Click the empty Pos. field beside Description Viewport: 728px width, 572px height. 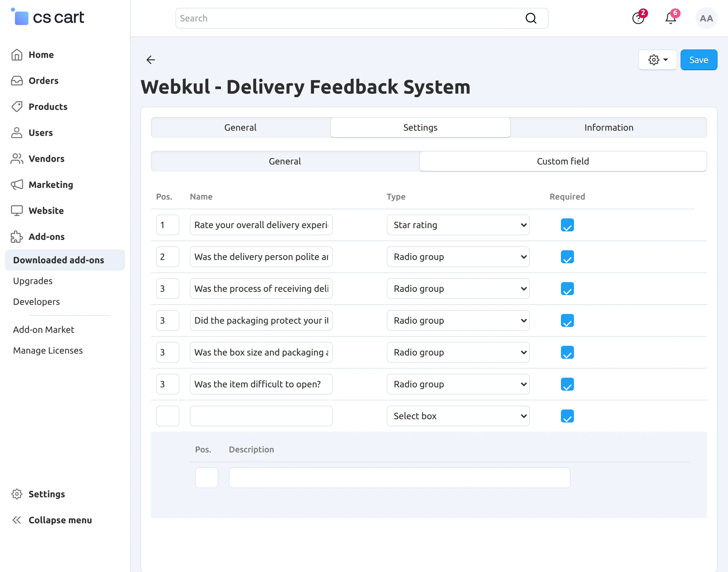pyautogui.click(x=207, y=478)
